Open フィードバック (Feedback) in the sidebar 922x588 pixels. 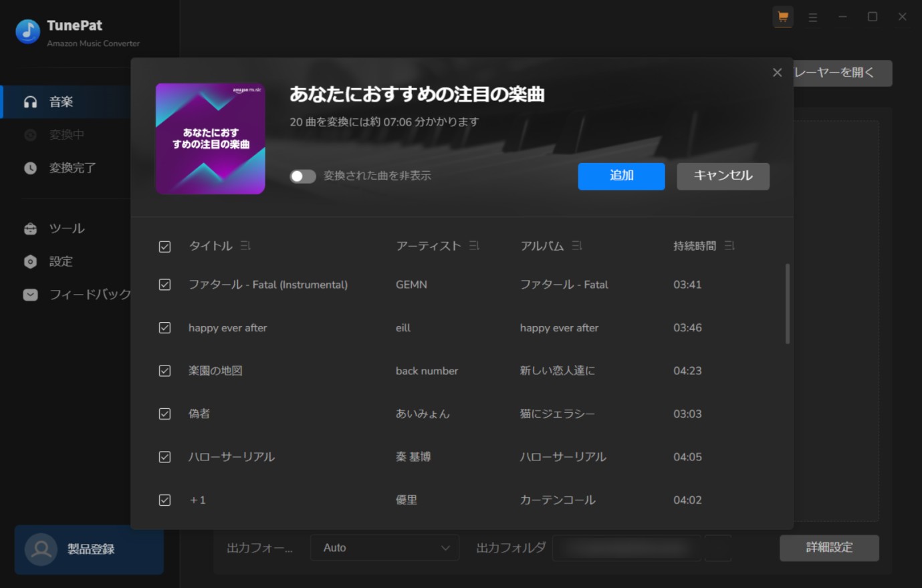tap(29, 295)
